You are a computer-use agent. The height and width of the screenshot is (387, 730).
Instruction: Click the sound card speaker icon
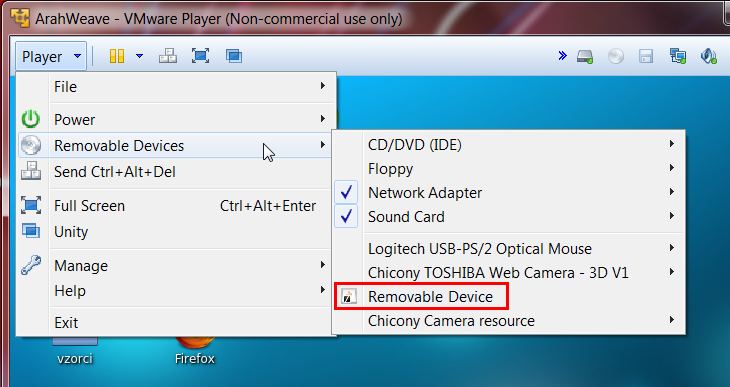709,56
